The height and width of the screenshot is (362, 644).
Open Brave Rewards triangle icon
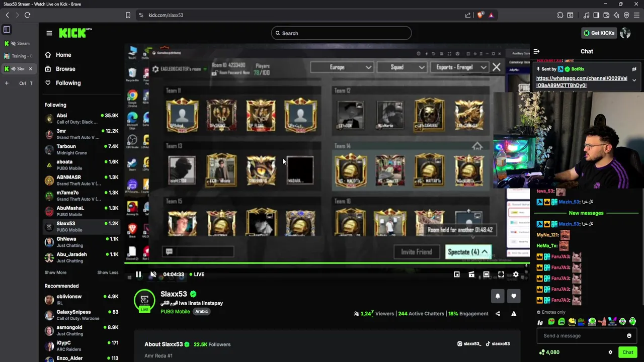[x=491, y=15]
